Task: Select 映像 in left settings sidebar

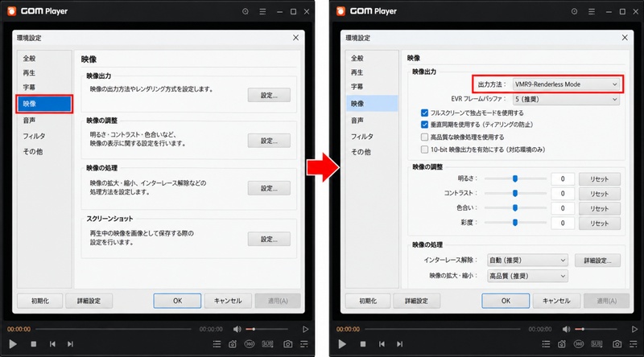Action: tap(44, 104)
